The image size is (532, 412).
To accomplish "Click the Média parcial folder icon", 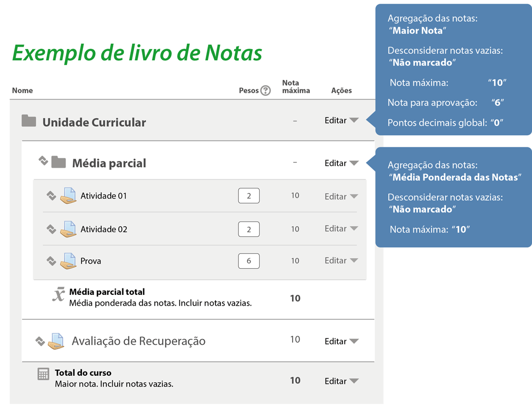I will [x=59, y=162].
